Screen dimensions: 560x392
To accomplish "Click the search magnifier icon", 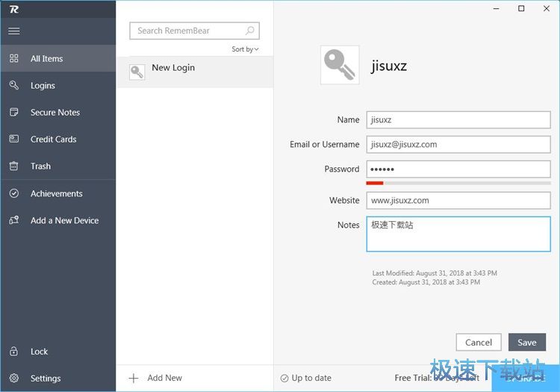I will coord(250,31).
